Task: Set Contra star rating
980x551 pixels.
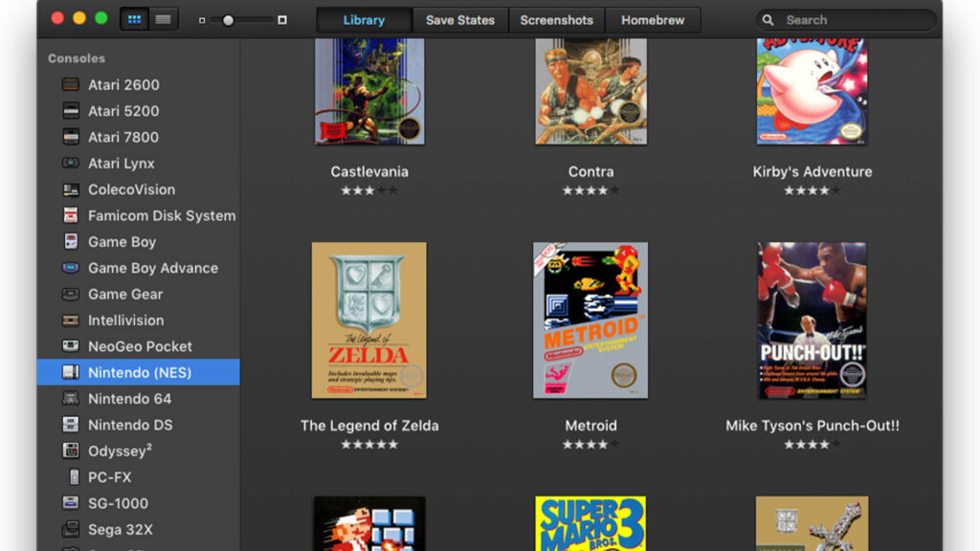Action: [590, 190]
